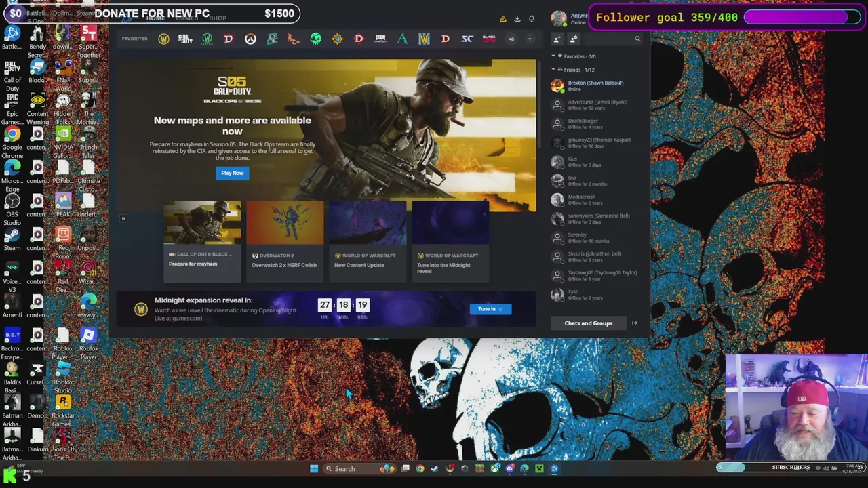Collapse the Favorites - 0/0 group
868x488 pixels.
(x=574, y=56)
